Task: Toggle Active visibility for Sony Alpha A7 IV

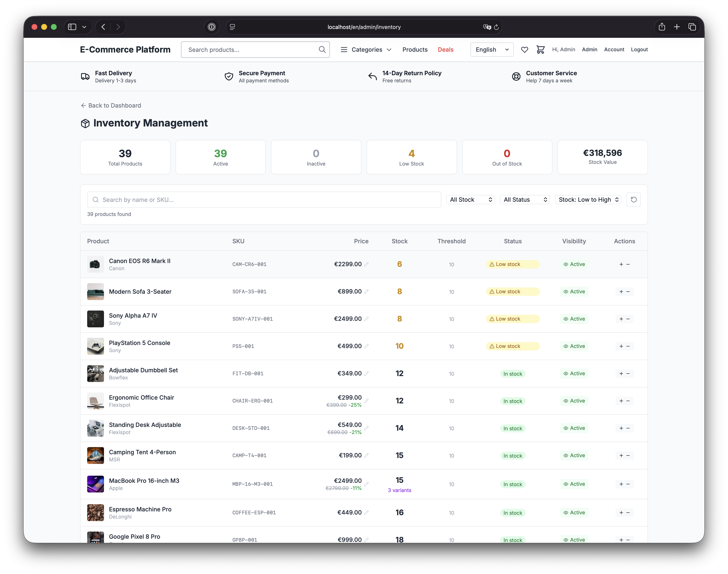Action: [574, 319]
